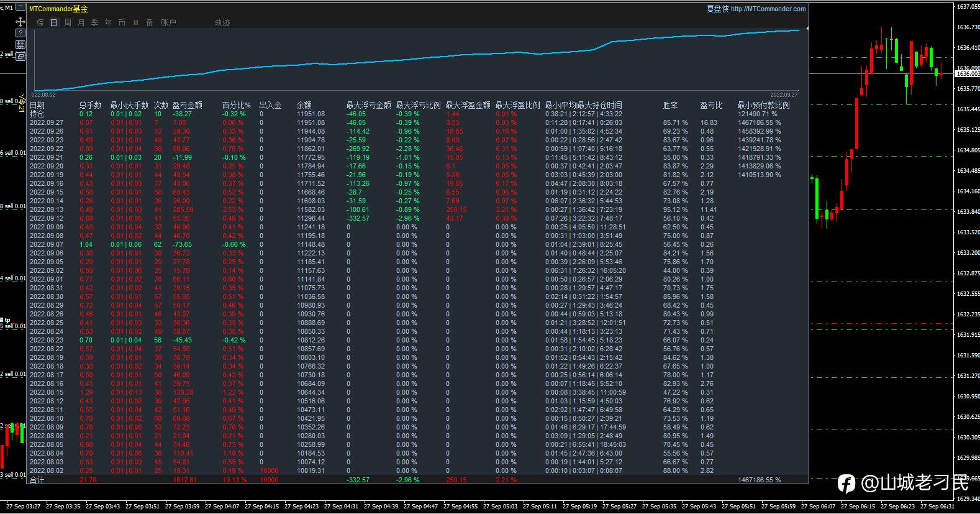Click the 日期 column header
Screen dimensions: 980x514
pyautogui.click(x=37, y=105)
